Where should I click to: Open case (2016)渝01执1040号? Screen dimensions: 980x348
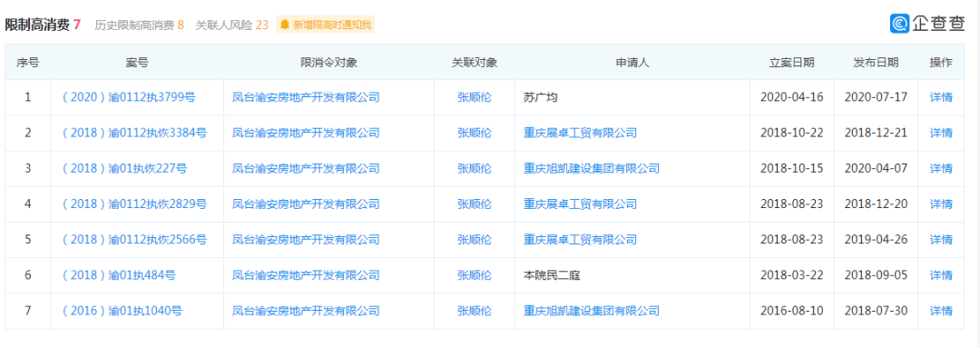click(x=123, y=311)
